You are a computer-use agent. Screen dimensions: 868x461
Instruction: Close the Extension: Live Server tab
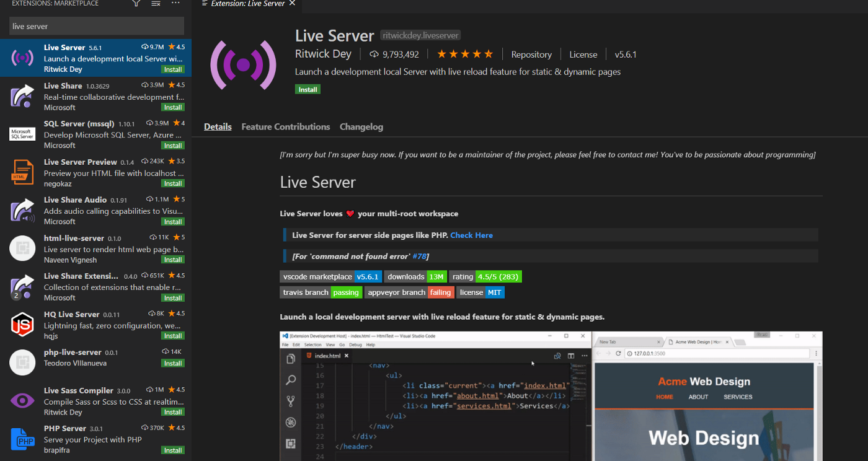(293, 3)
